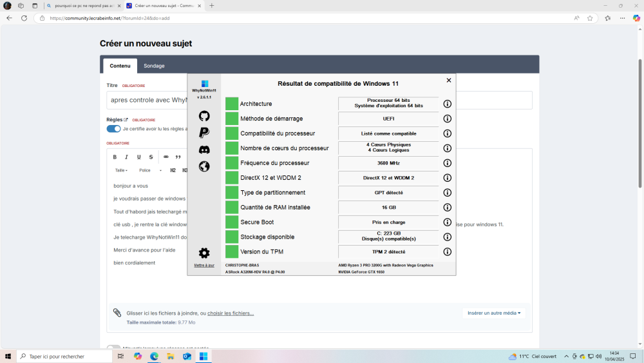The image size is (644, 363).
Task: Close the Windows 11 compatibility result dialog
Action: coord(449,80)
